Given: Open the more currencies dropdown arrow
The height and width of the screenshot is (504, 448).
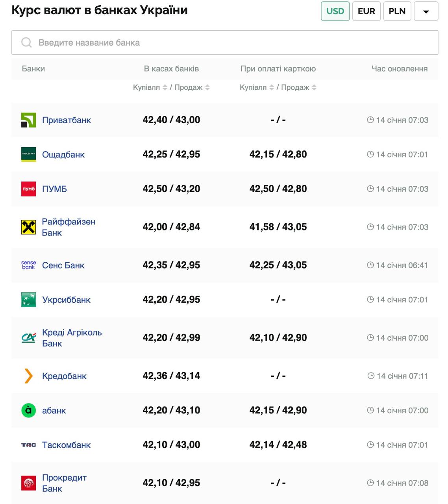Looking at the screenshot, I should [426, 11].
